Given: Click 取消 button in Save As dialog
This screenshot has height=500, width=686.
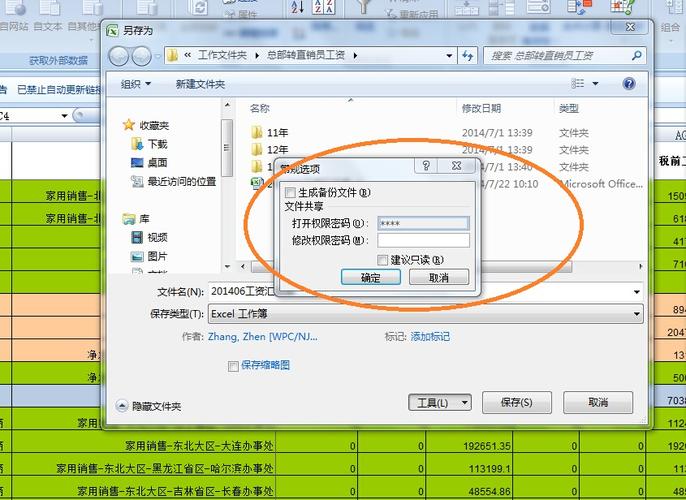Looking at the screenshot, I should coord(598,402).
